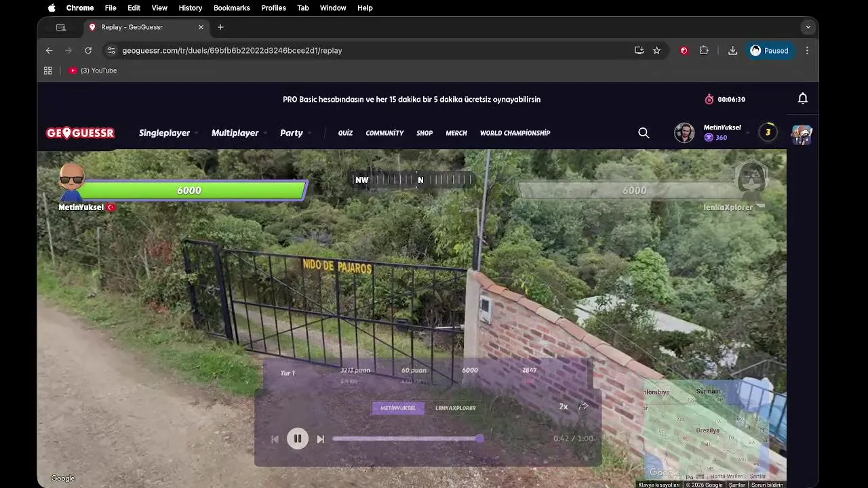Open the MetinYuksel profile avatar
This screenshot has width=868, height=488.
[x=684, y=133]
